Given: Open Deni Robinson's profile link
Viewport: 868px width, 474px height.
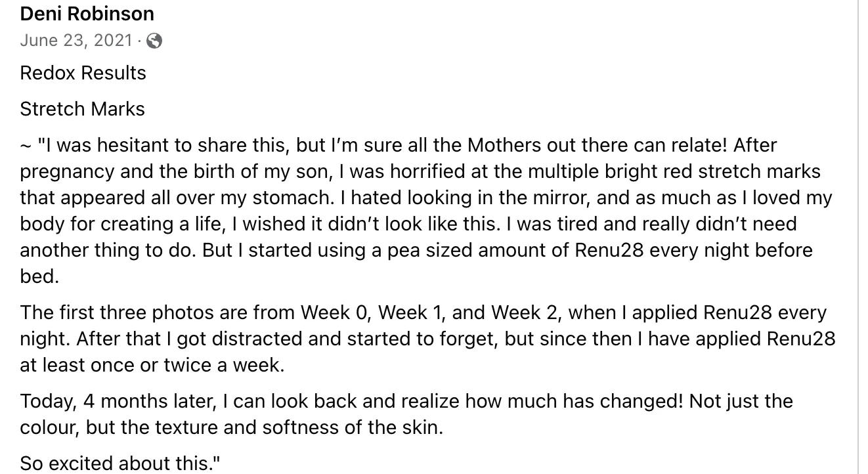Looking at the screenshot, I should (87, 14).
